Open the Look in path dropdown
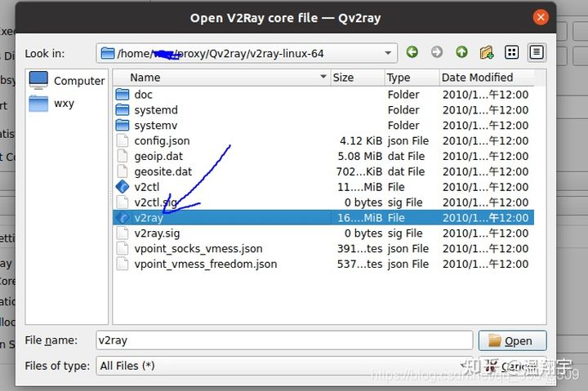Screen dimensions: 588x391 pyautogui.click(x=388, y=53)
